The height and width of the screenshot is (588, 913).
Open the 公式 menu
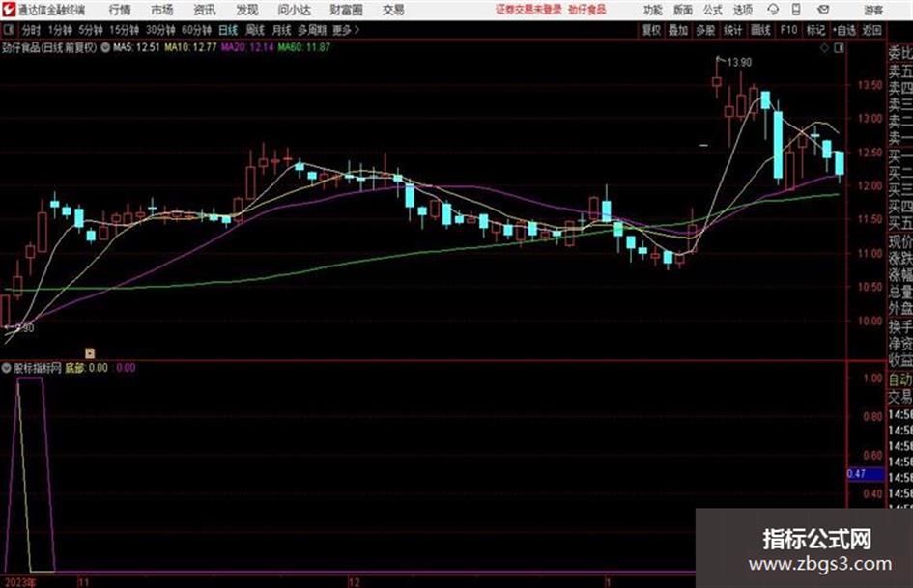point(713,10)
